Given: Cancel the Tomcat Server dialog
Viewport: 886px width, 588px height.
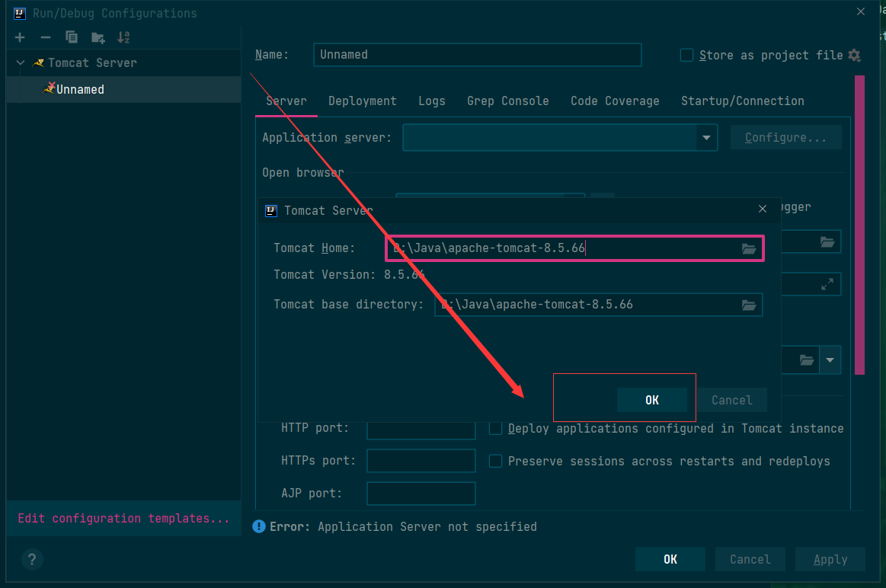Looking at the screenshot, I should [x=732, y=400].
